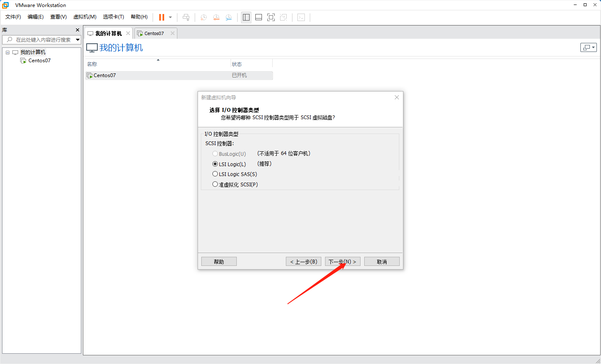Toggle the library sidebar view
The image size is (601, 364).
pos(246,17)
